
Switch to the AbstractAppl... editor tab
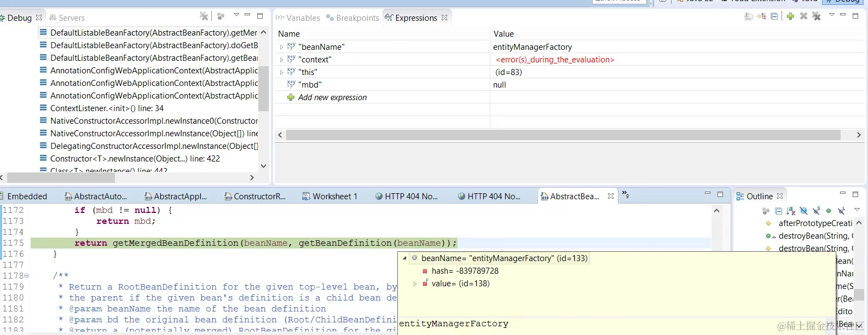tap(176, 197)
